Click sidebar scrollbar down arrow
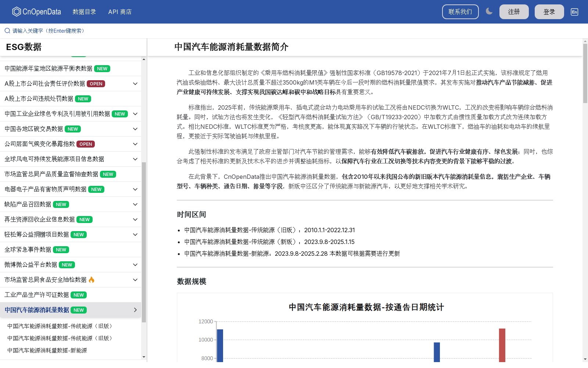This screenshot has height=368, width=588. [x=144, y=357]
